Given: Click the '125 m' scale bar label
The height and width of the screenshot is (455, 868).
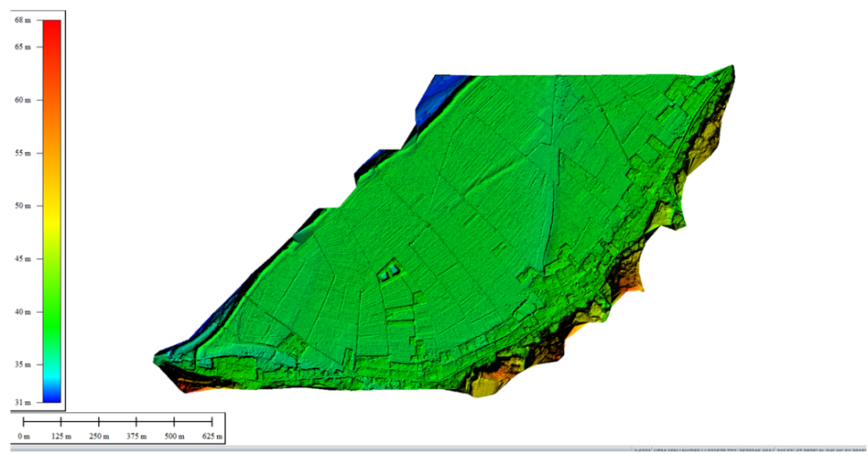Looking at the screenshot, I should coord(61,436).
